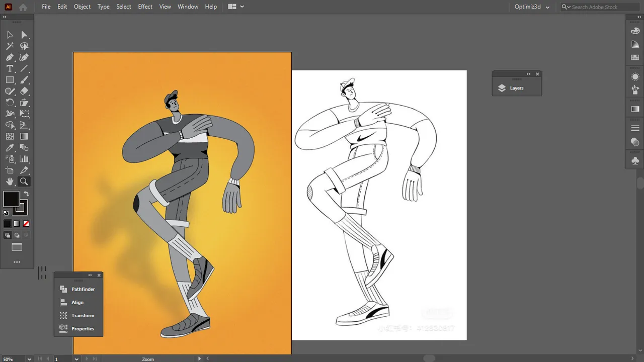Select the Gradient tool
644x362 pixels.
point(24,136)
